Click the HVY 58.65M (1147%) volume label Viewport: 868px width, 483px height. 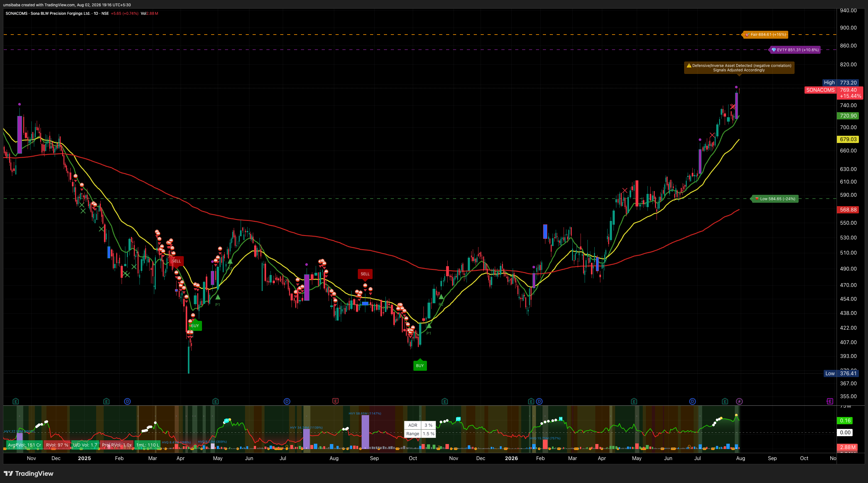pos(365,413)
